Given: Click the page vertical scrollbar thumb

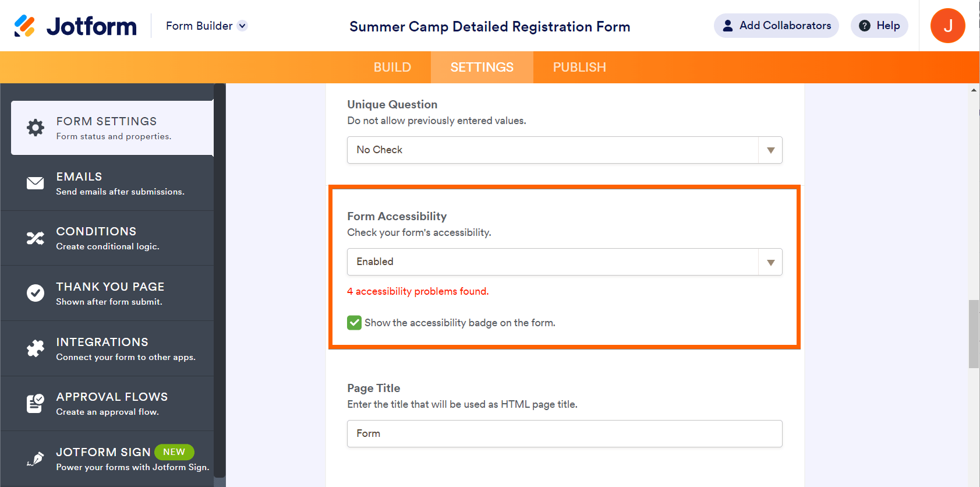Looking at the screenshot, I should 974,334.
